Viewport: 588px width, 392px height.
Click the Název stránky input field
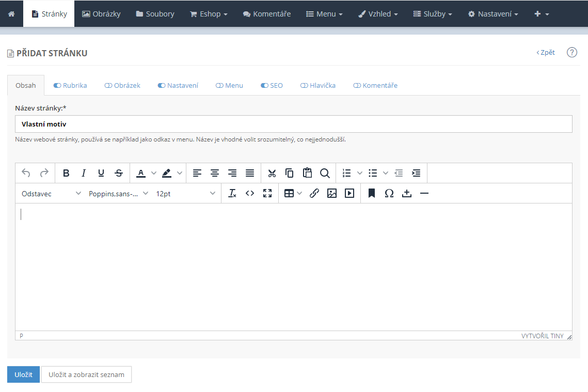(x=293, y=124)
